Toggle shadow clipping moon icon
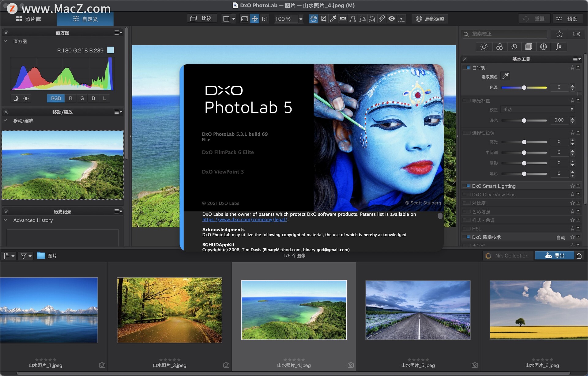Screen dimensions: 588x376 point(16,98)
